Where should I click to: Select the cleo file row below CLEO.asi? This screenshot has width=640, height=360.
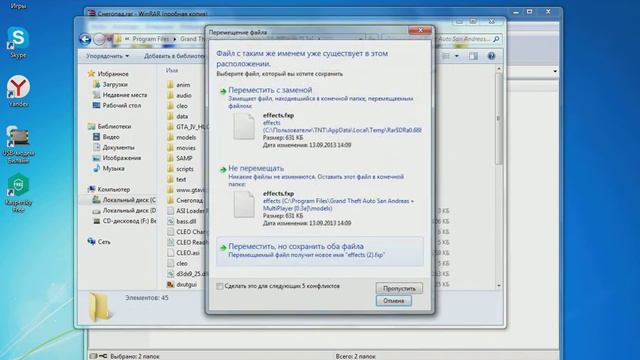point(177,263)
